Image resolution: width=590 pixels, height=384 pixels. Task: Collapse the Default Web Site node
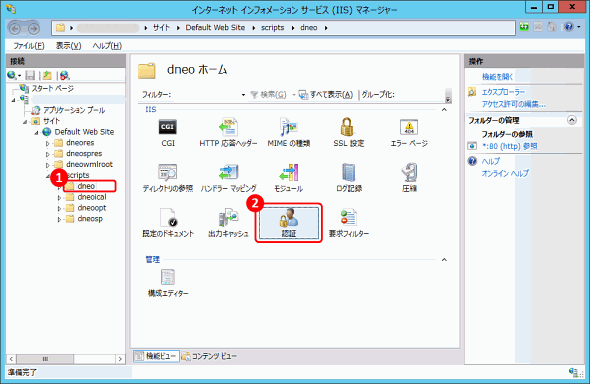coord(36,132)
